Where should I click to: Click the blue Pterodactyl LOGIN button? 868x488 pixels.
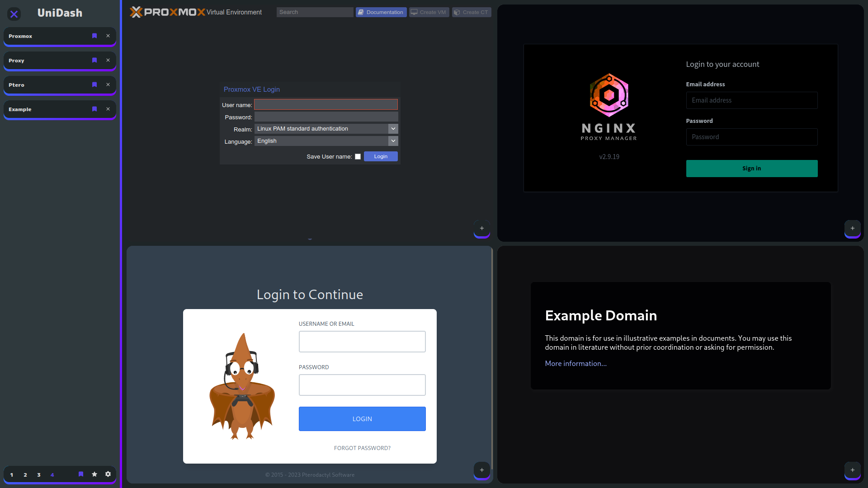(x=362, y=419)
